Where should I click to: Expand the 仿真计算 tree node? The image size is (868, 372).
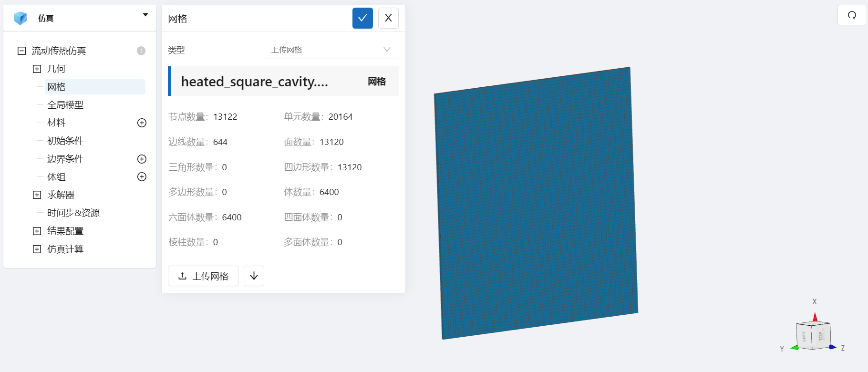37,249
